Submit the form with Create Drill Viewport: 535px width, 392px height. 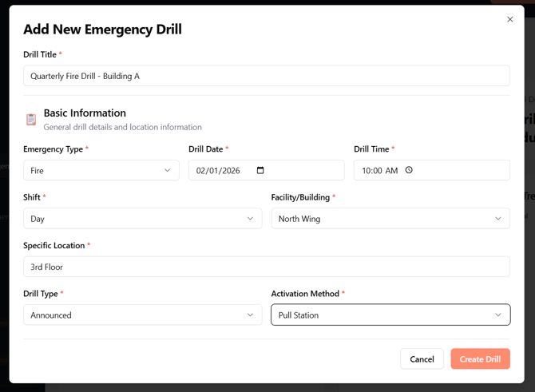(x=480, y=359)
